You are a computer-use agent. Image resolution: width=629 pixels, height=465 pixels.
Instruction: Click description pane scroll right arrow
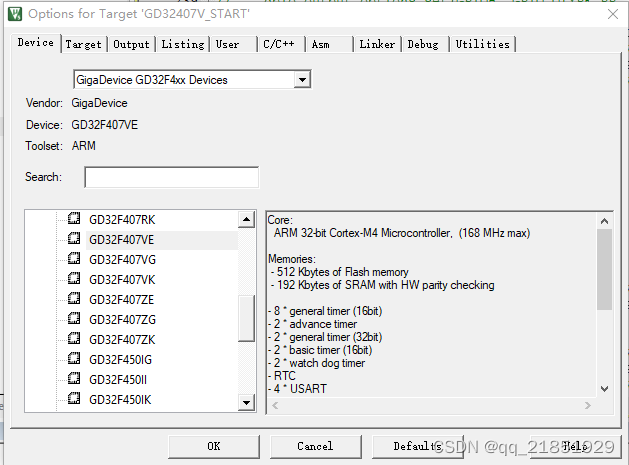[588, 406]
